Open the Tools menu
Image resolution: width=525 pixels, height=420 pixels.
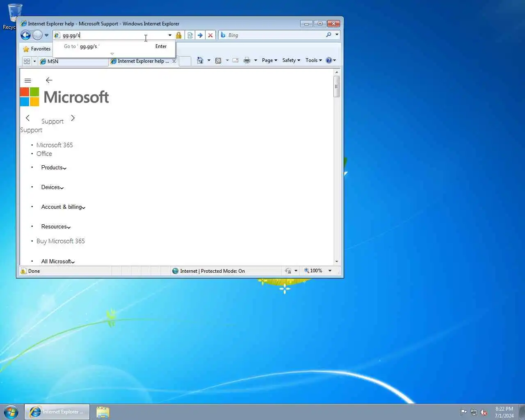(x=314, y=60)
